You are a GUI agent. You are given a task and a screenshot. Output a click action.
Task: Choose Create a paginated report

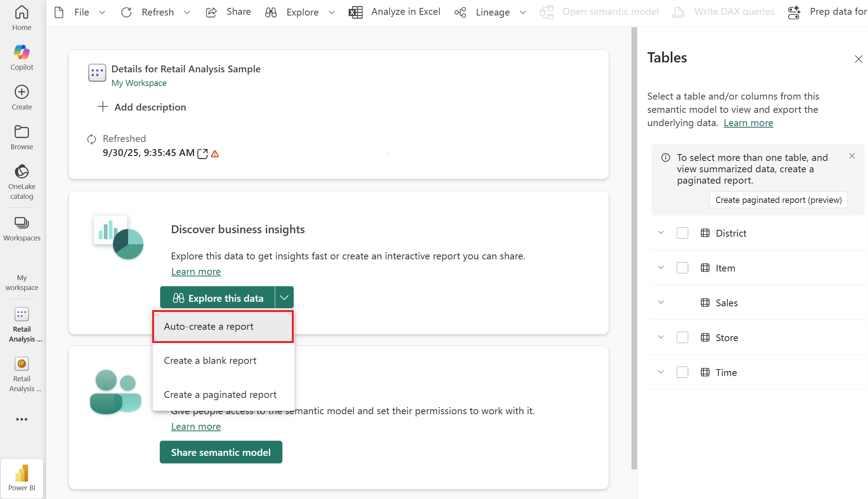(x=220, y=395)
